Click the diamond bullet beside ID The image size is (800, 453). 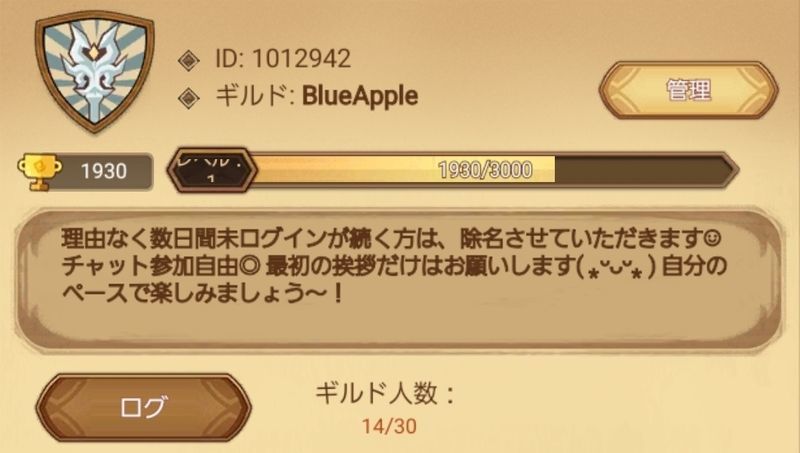click(189, 61)
